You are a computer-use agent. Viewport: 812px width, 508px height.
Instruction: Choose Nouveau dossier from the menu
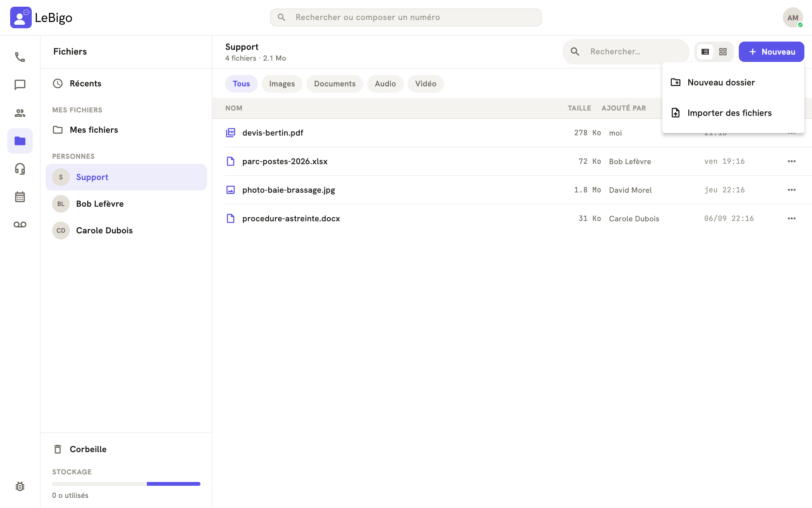tap(733, 82)
